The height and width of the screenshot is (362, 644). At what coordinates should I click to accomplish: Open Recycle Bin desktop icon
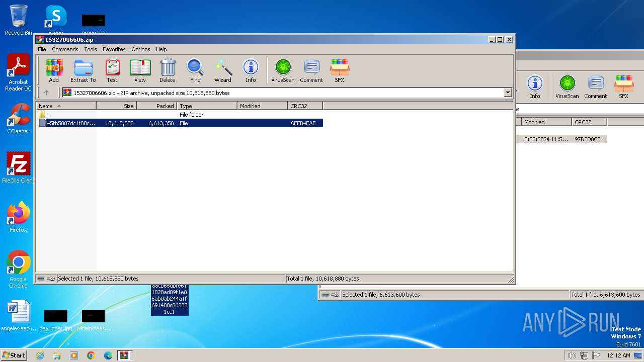click(x=18, y=20)
